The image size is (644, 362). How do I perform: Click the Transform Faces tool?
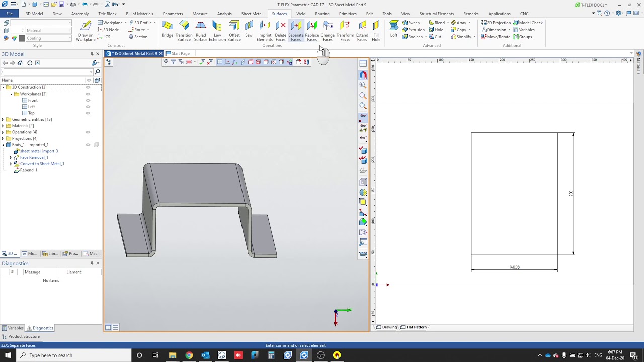pos(345,30)
